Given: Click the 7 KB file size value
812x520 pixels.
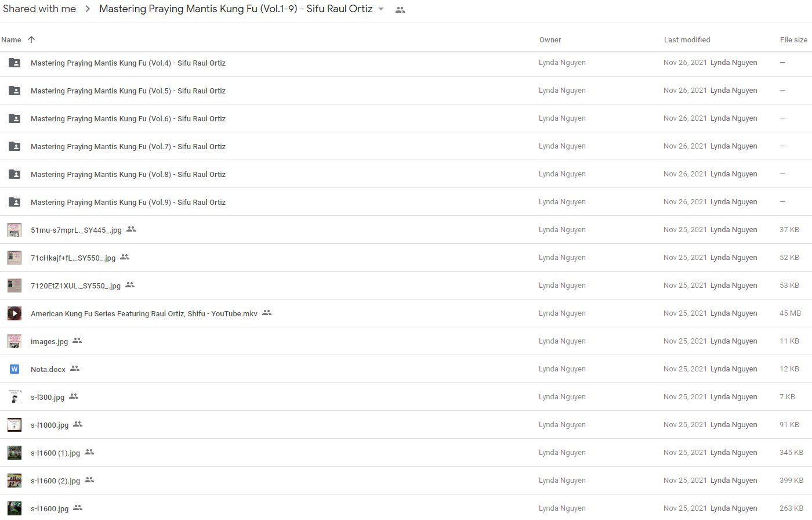Looking at the screenshot, I should coord(787,396).
